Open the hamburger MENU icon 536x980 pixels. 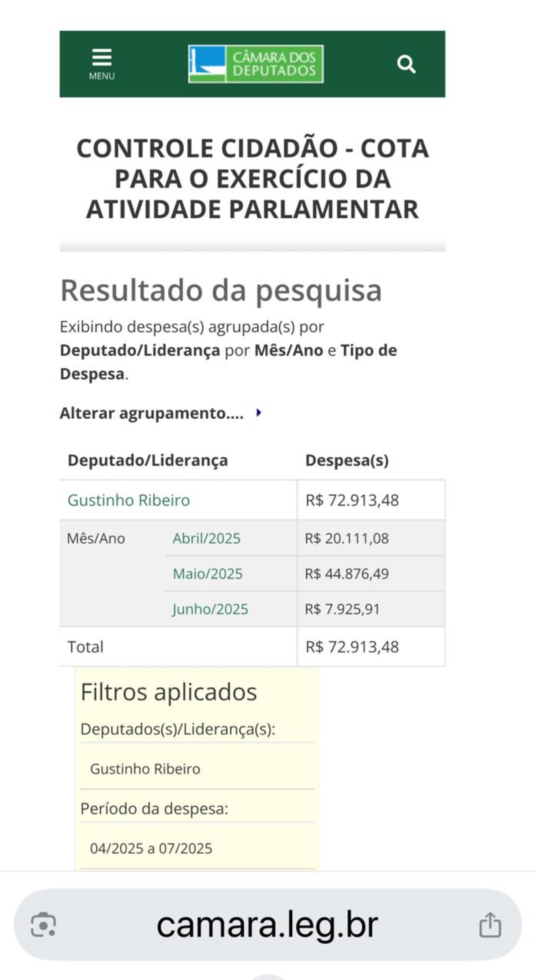tap(102, 57)
